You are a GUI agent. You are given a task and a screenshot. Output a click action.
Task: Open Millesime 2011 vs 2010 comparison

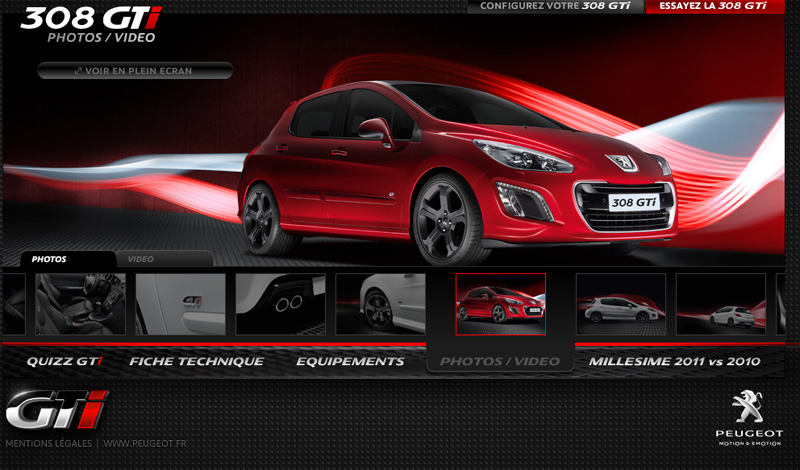coord(674,361)
